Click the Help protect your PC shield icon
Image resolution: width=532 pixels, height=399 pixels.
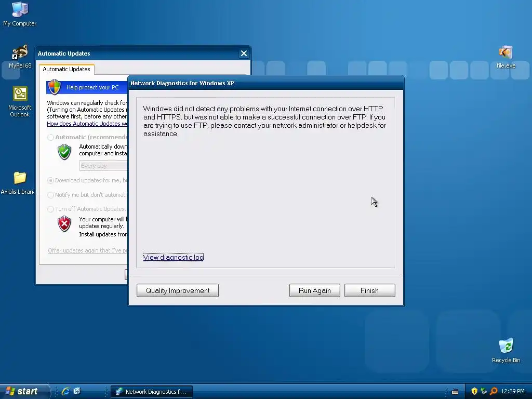54,87
